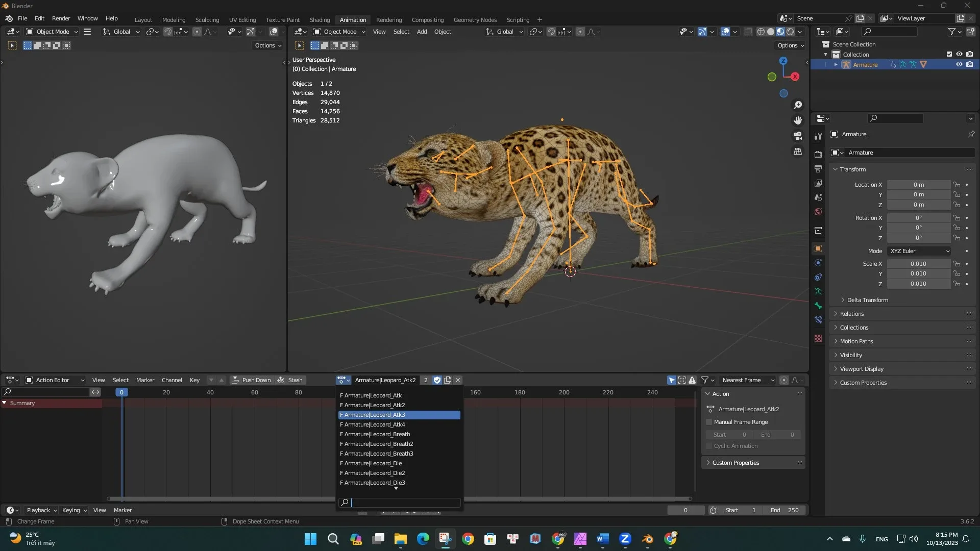Image resolution: width=980 pixels, height=551 pixels.
Task: Click the Push Down button
Action: pos(251,380)
